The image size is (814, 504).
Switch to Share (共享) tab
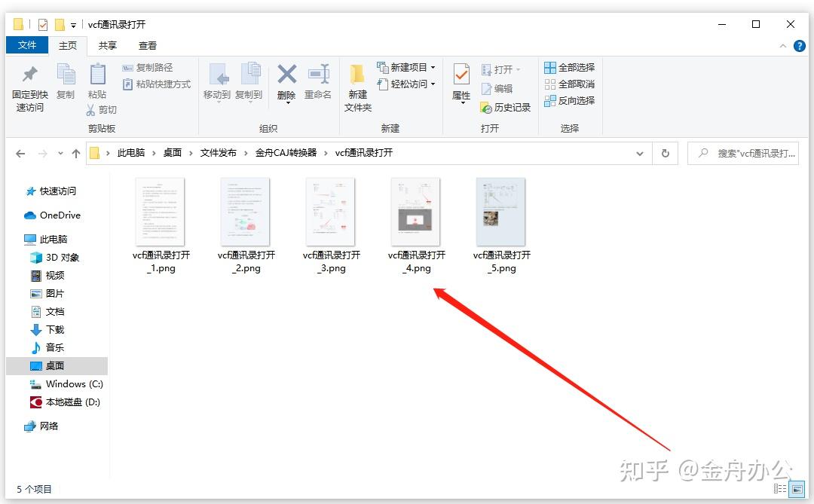108,46
